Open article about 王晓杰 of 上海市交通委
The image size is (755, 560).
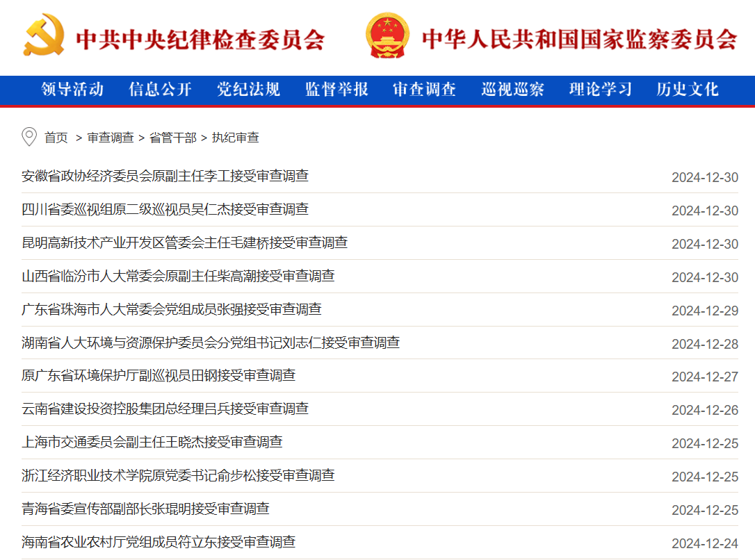152,442
